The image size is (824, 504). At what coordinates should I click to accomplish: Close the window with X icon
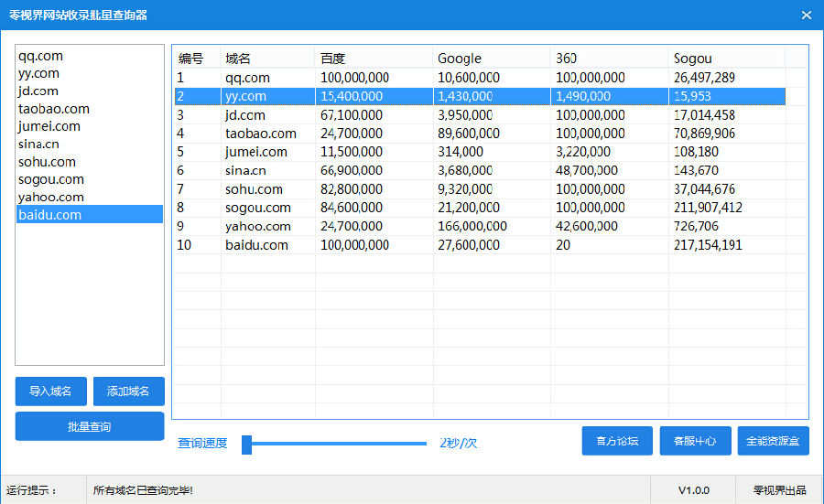point(806,15)
